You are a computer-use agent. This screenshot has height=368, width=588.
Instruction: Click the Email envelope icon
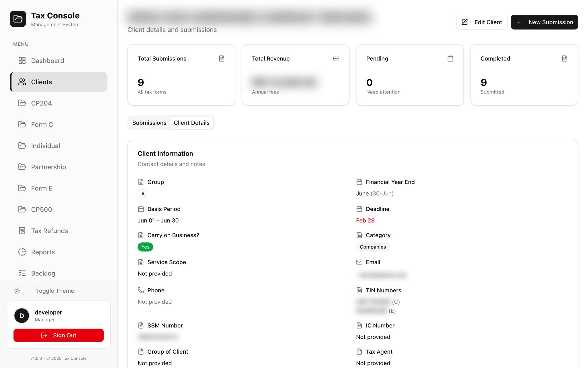pyautogui.click(x=359, y=262)
